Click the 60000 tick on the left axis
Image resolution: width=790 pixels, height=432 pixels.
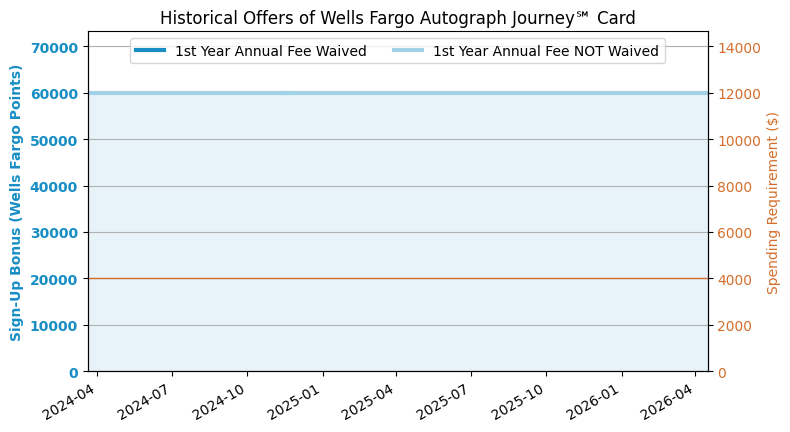(x=58, y=94)
